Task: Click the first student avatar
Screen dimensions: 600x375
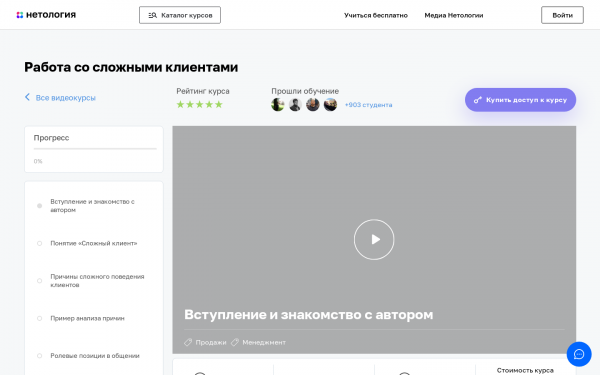Action: click(278, 104)
